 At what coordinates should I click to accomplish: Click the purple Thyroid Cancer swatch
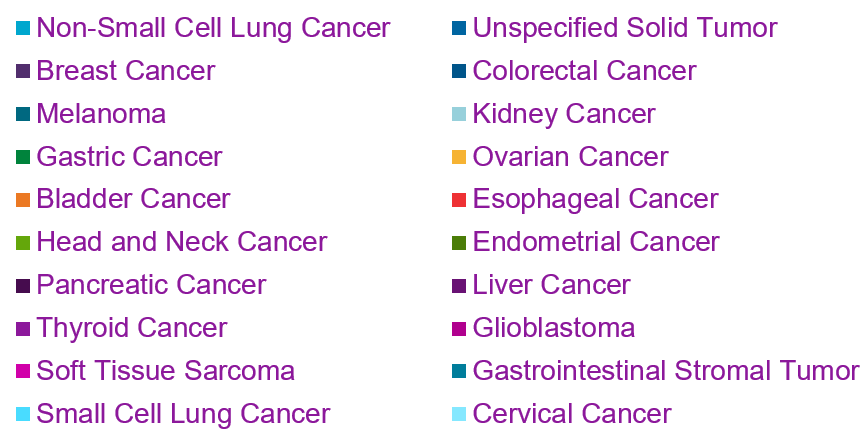coord(23,328)
